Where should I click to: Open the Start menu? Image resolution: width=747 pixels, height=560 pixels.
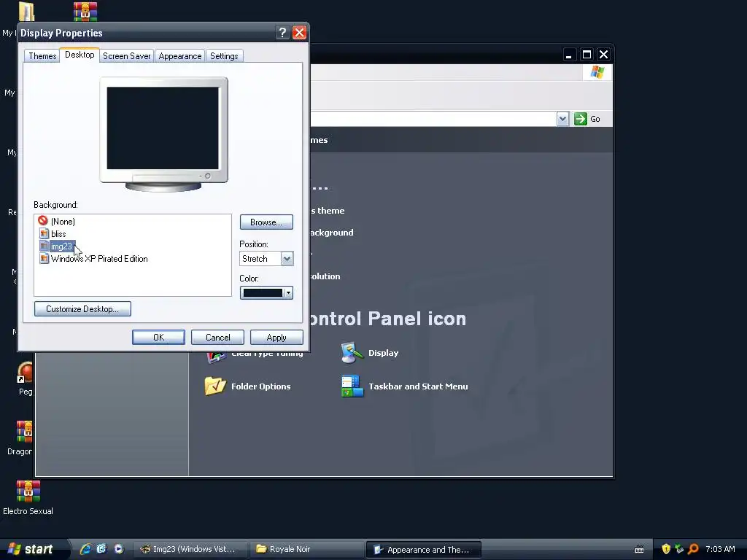(32, 549)
